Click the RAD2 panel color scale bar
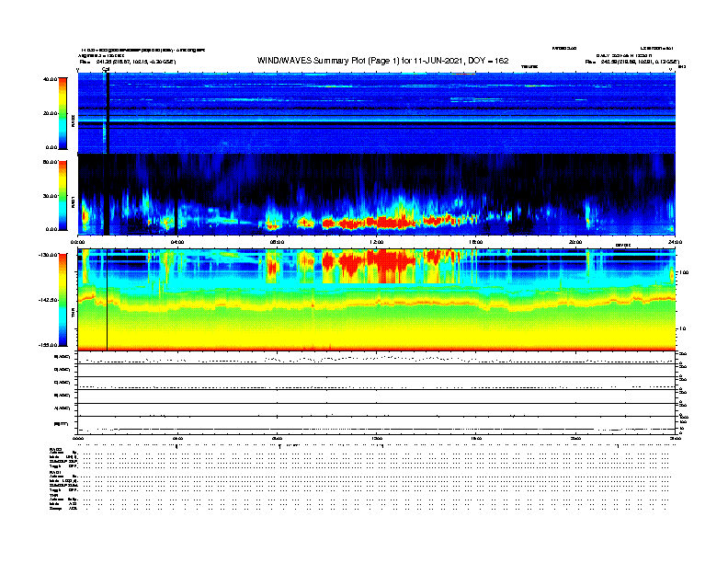Screen dimensions: 728x563 click(x=63, y=113)
